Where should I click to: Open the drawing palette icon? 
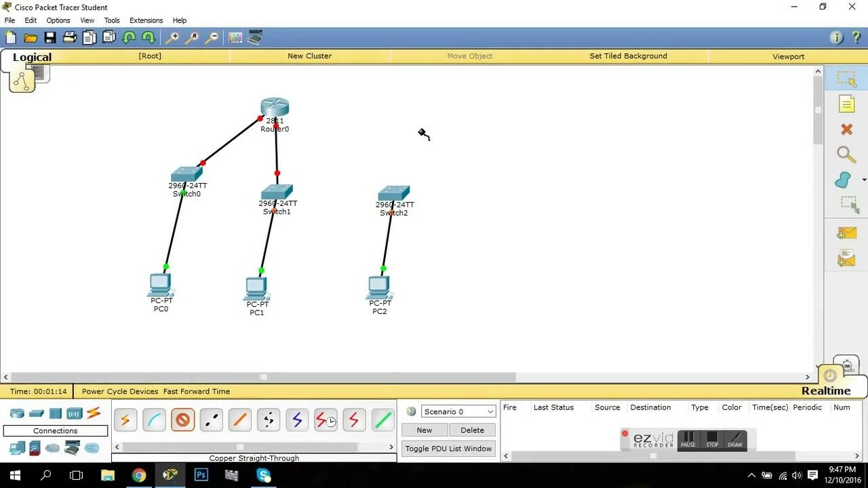[x=235, y=38]
